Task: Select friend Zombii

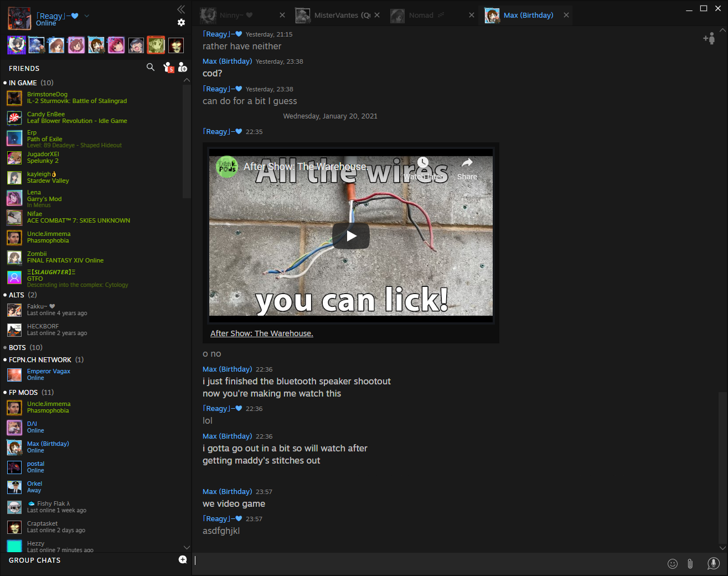Action: (x=94, y=258)
